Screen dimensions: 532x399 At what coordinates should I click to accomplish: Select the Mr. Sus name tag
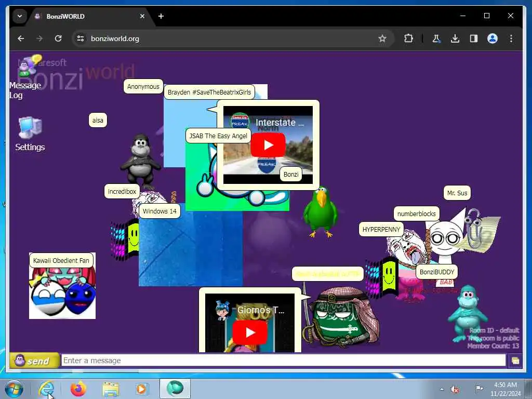coord(457,193)
